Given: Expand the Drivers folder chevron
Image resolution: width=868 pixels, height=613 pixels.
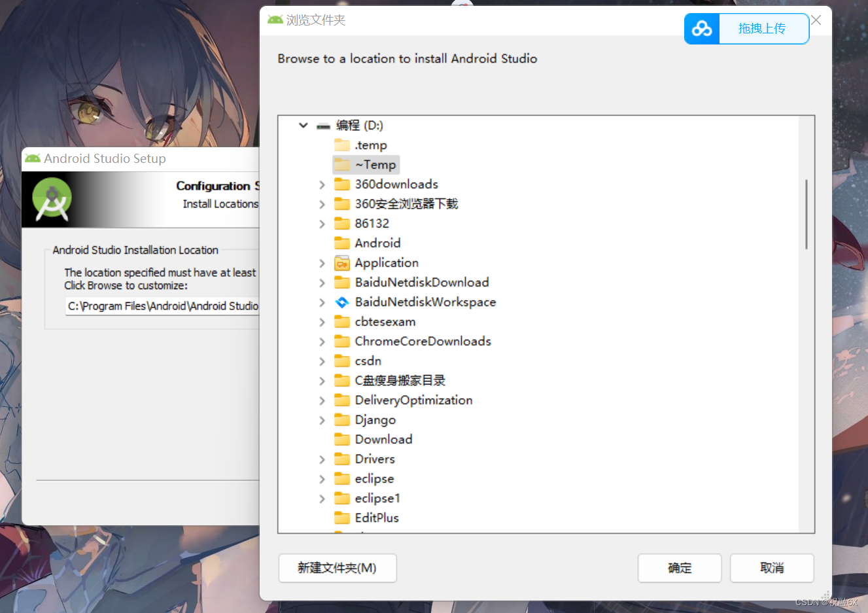Looking at the screenshot, I should pyautogui.click(x=322, y=459).
